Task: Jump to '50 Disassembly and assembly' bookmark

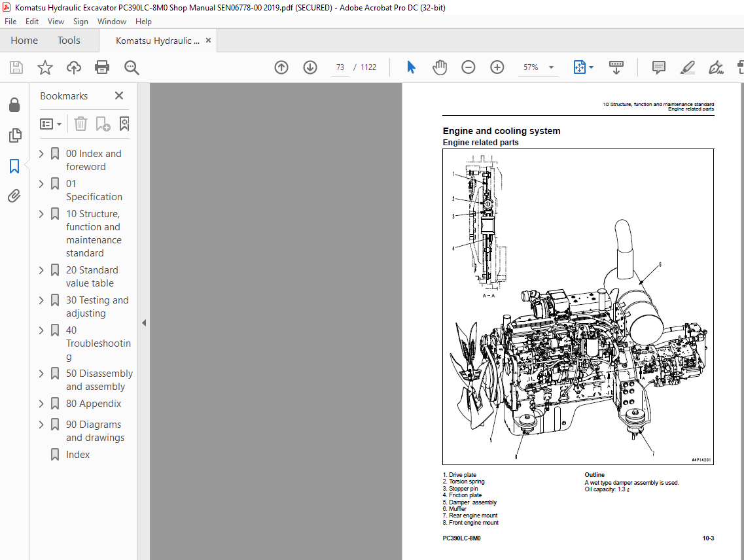Action: tap(99, 380)
